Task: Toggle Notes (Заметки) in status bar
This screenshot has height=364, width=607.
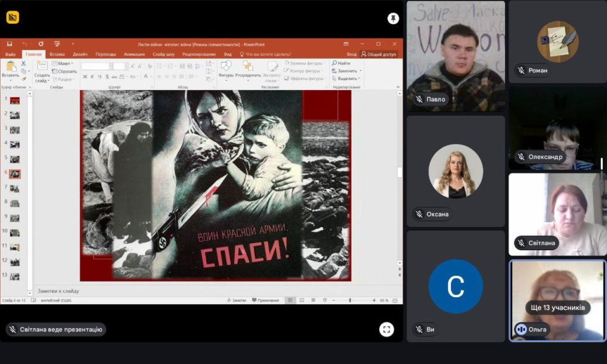Action: (x=236, y=301)
